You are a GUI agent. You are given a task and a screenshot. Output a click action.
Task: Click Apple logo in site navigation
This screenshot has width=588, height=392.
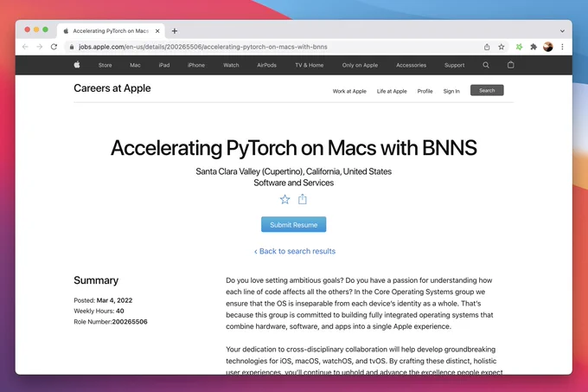(77, 65)
